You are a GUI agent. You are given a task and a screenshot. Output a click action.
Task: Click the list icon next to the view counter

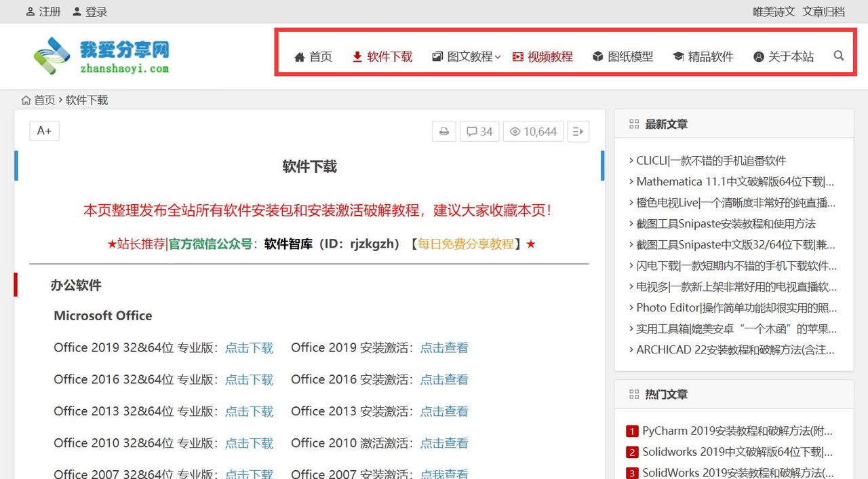point(578,131)
